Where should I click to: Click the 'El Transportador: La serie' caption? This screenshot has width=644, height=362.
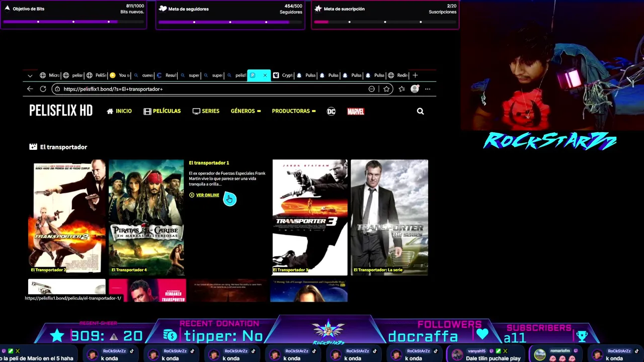[378, 270]
